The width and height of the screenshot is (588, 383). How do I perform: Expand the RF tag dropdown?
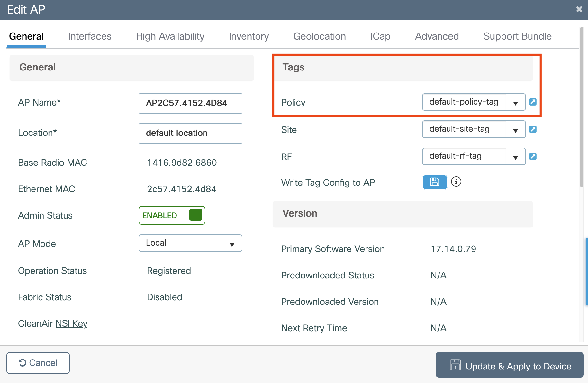(x=515, y=157)
